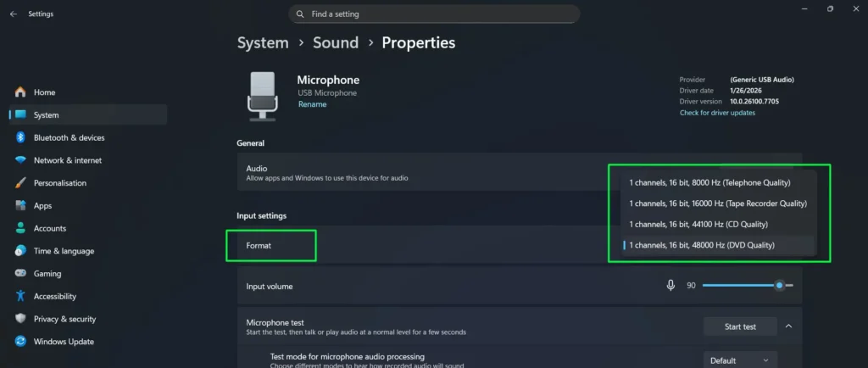This screenshot has height=368, width=868.
Task: Click in the Find a setting search box
Action: coord(434,14)
